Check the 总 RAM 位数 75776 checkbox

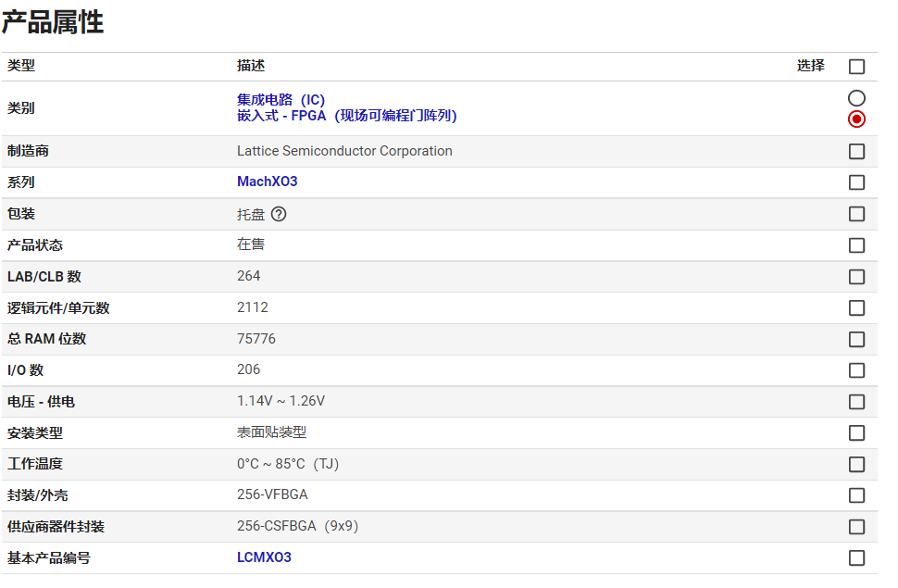pyautogui.click(x=856, y=339)
